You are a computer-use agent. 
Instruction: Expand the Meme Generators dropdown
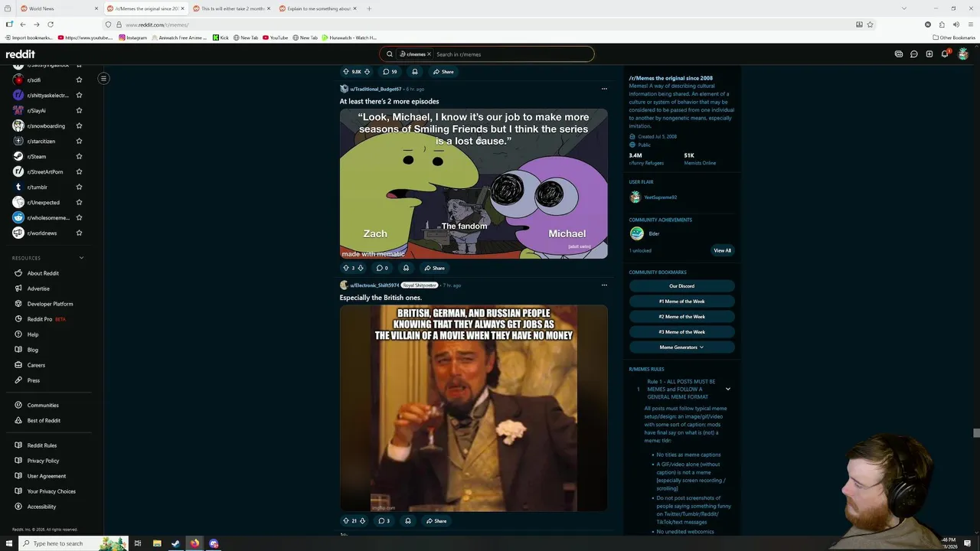[681, 347]
